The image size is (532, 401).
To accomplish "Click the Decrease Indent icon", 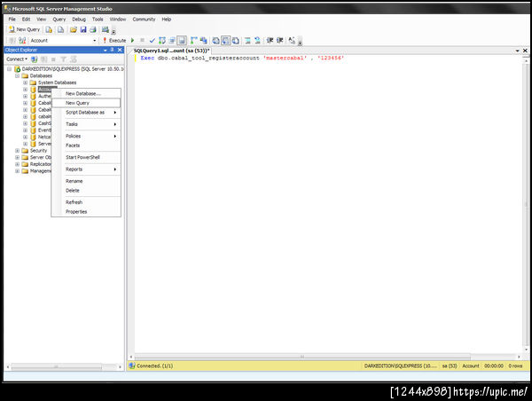I will (x=270, y=41).
